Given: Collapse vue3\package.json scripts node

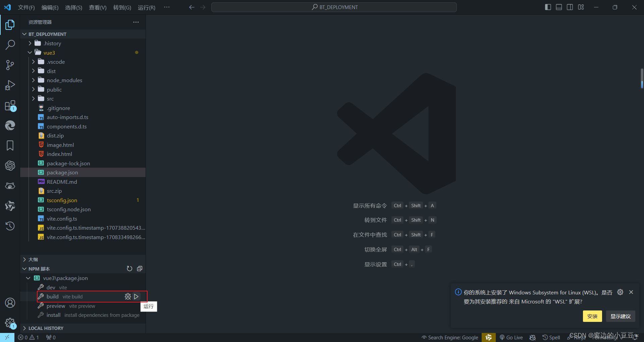Looking at the screenshot, I should (x=28, y=278).
